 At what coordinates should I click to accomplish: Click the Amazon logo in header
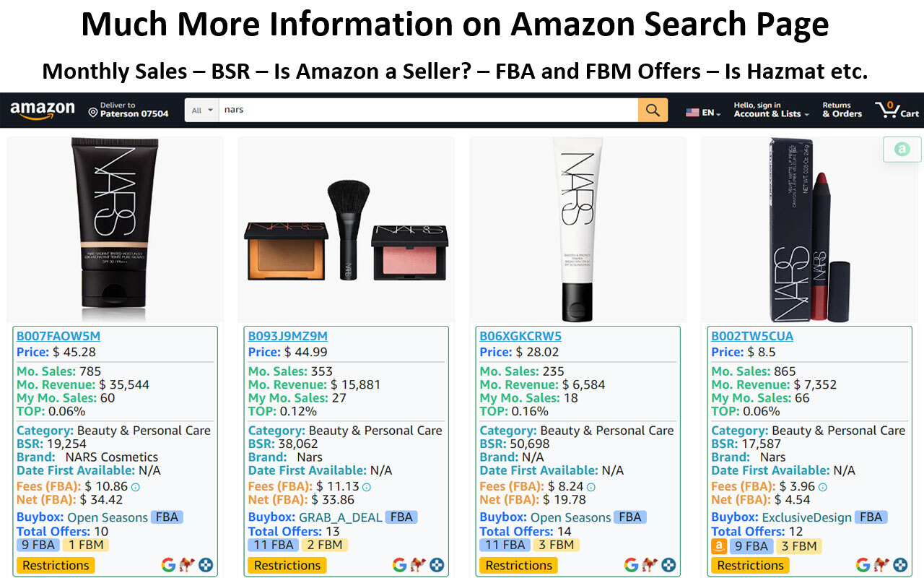[x=42, y=111]
